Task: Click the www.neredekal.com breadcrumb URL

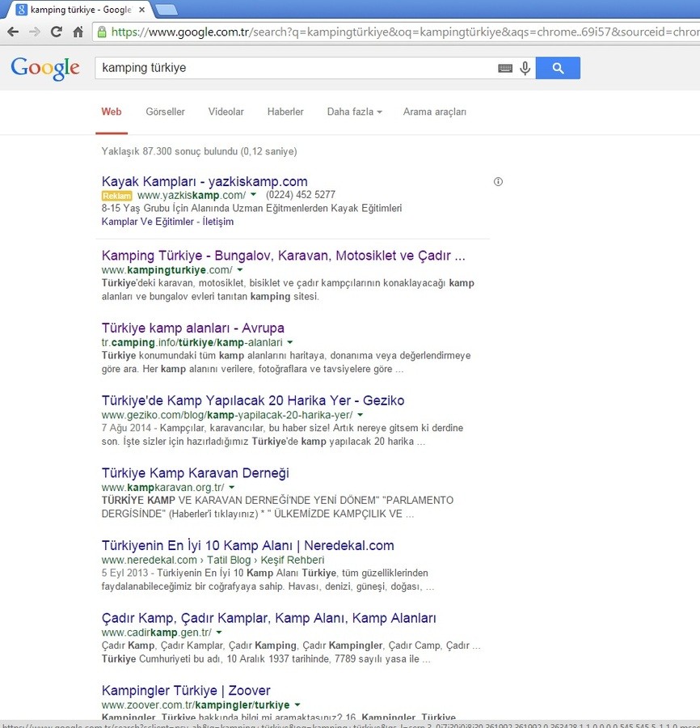Action: click(x=149, y=560)
